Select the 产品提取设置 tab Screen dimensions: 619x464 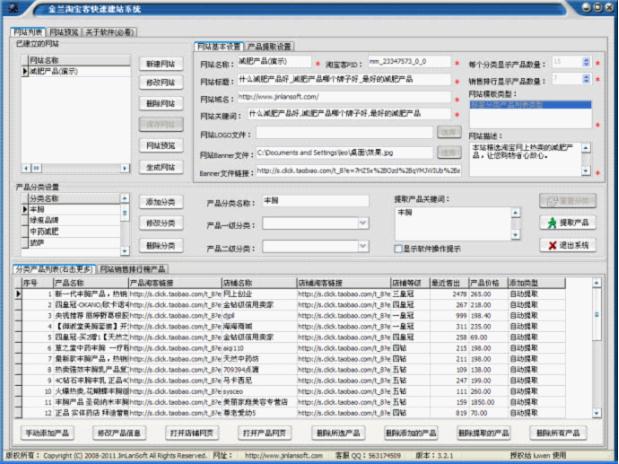click(270, 46)
